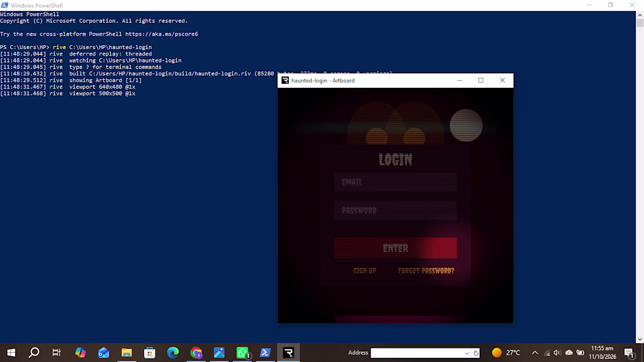Open network settings from the system tray
This screenshot has height=362, width=644.
pos(547,353)
